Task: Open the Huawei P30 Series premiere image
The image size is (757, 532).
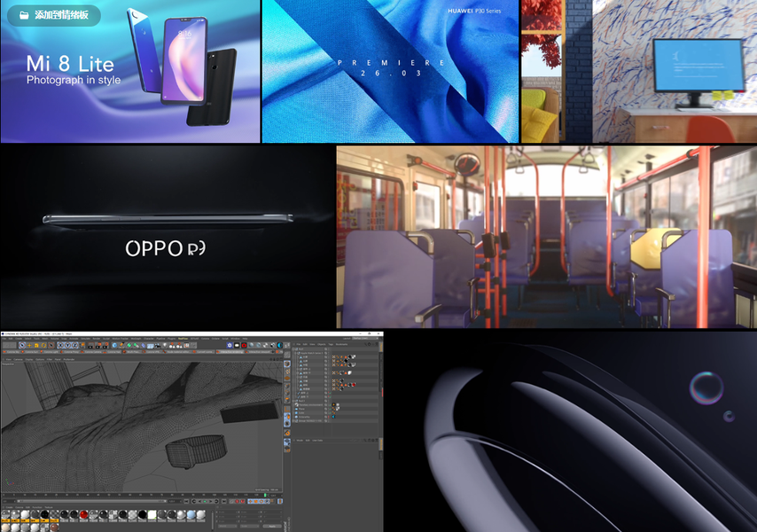Action: coord(390,71)
